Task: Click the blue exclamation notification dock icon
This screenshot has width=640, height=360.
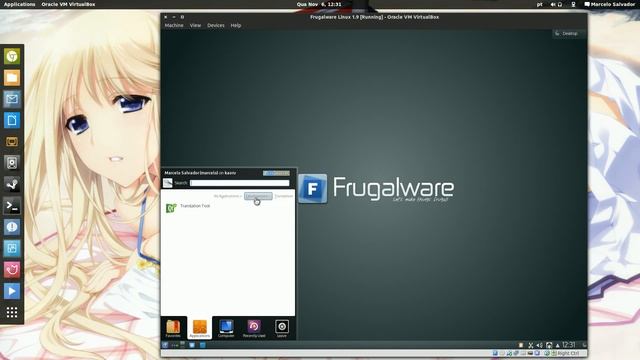Action: (x=12, y=227)
